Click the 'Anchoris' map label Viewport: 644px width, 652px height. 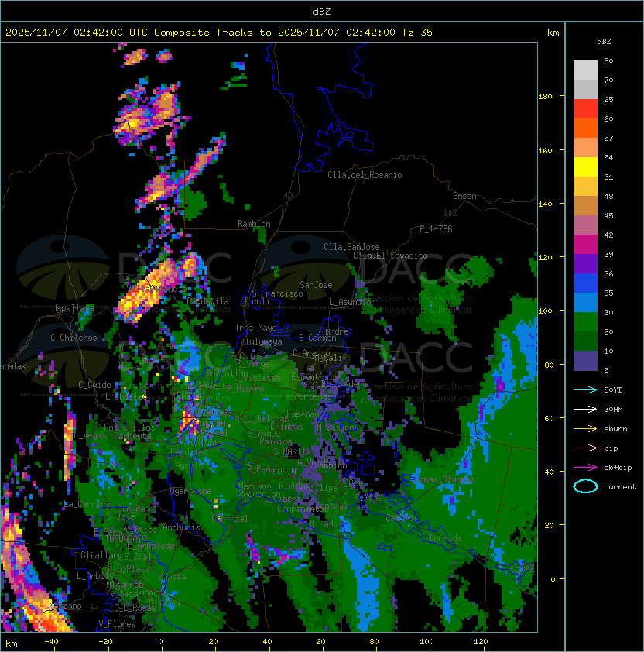click(x=181, y=527)
